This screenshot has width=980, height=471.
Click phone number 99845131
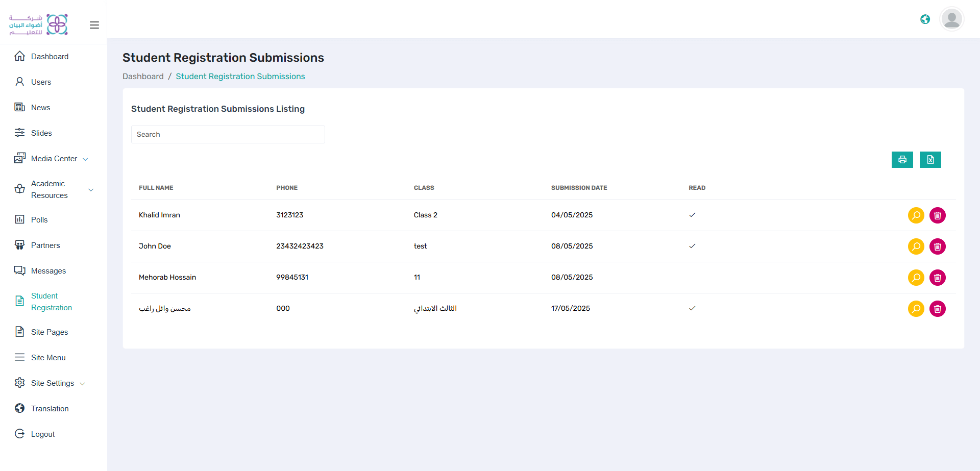click(292, 277)
